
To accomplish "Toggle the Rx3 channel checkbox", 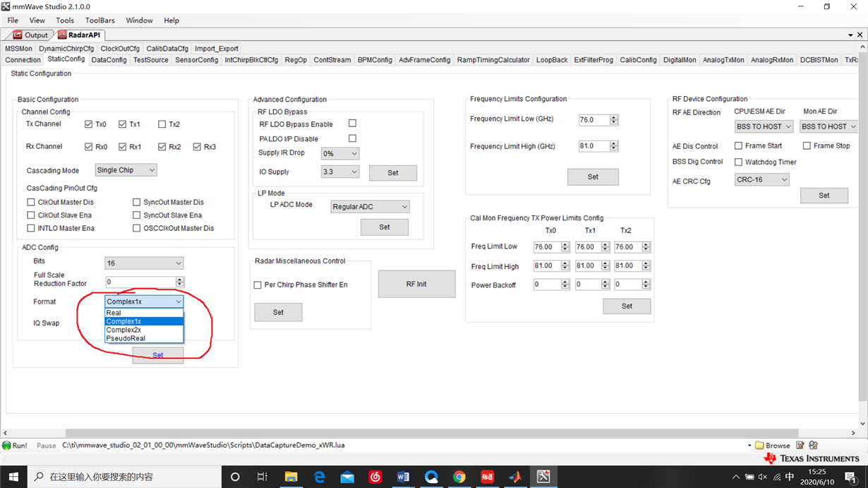I will [197, 147].
